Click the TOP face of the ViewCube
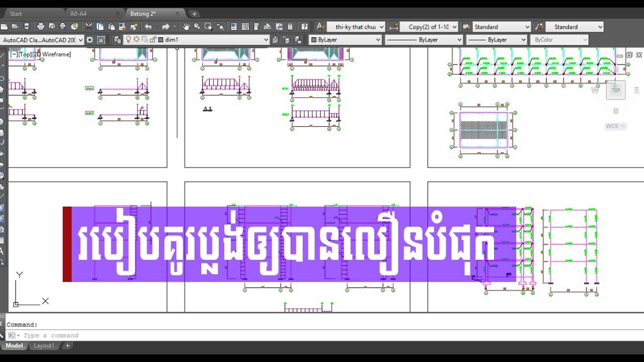The height and width of the screenshot is (362, 644). (616, 90)
